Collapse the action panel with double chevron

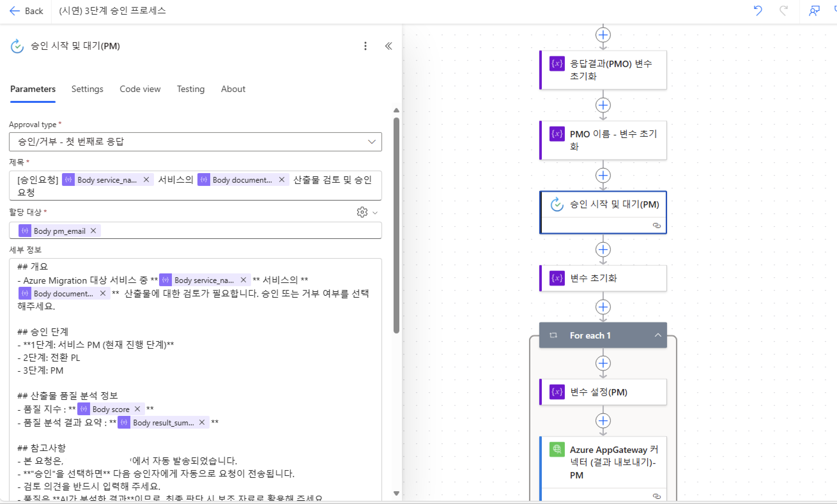pyautogui.click(x=388, y=46)
